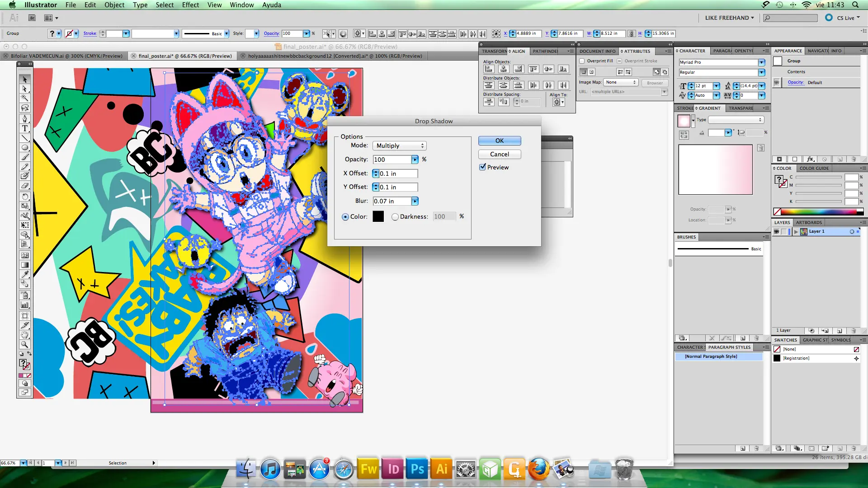Open the Mode dropdown set to Multiply
This screenshot has height=488, width=868.
click(400, 145)
